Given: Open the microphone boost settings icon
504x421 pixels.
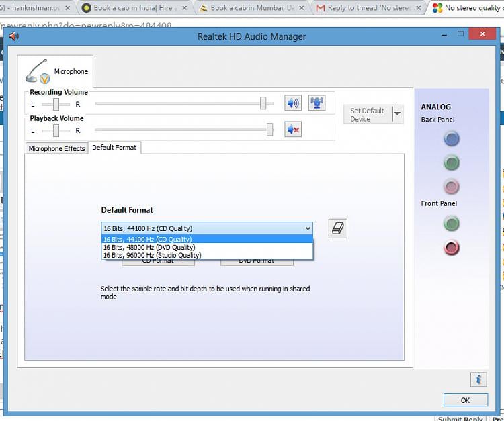Looking at the screenshot, I should coord(317,103).
